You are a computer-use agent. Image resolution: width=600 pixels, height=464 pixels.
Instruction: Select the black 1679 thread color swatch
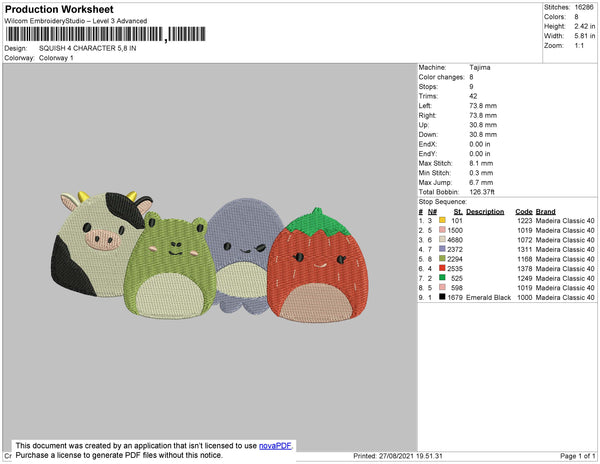click(442, 297)
